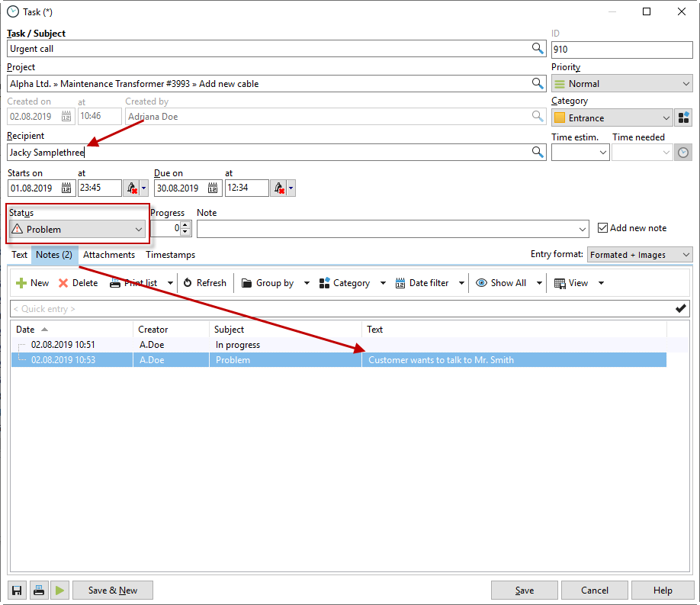700x605 pixels.
Task: Switch to the Timestamps tab
Action: click(x=171, y=255)
